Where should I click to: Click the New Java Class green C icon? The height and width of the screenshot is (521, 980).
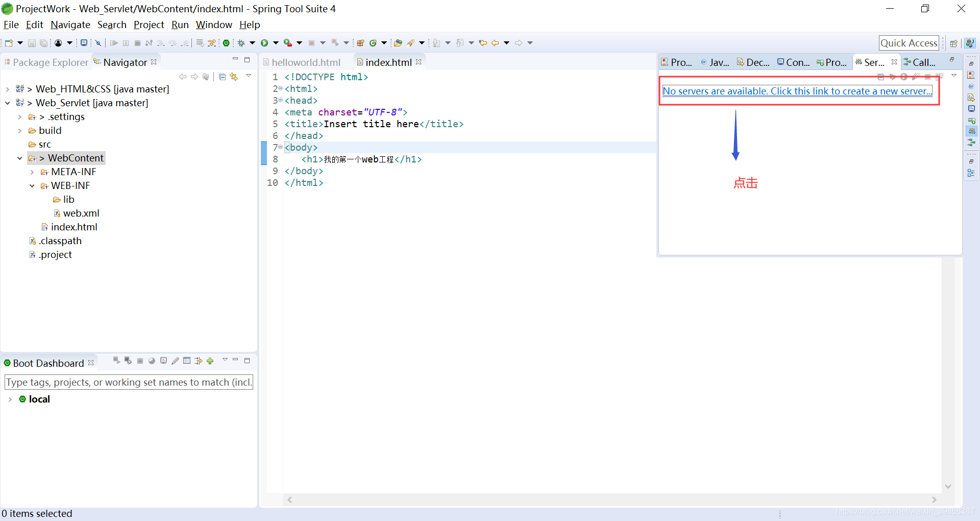pos(373,43)
